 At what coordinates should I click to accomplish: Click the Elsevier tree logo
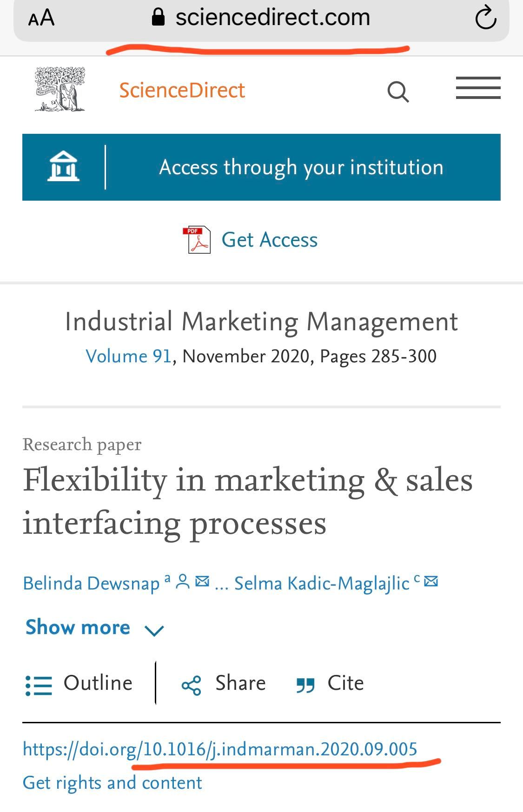60,89
